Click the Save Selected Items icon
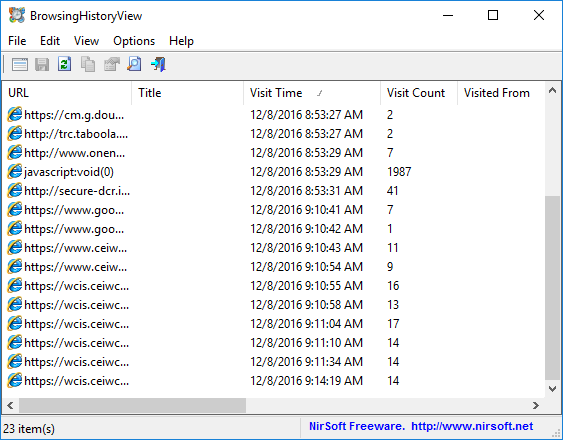The image size is (563, 440). 42,65
